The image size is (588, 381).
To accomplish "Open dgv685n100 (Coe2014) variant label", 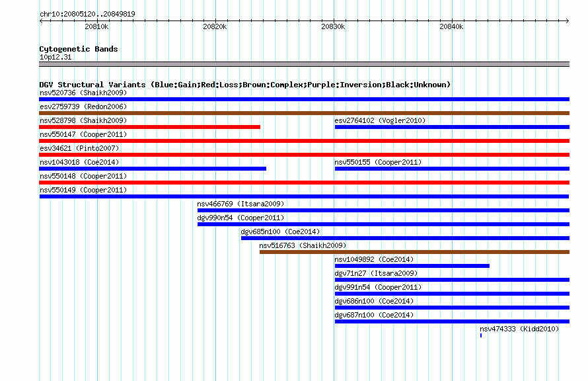I will pyautogui.click(x=280, y=232).
